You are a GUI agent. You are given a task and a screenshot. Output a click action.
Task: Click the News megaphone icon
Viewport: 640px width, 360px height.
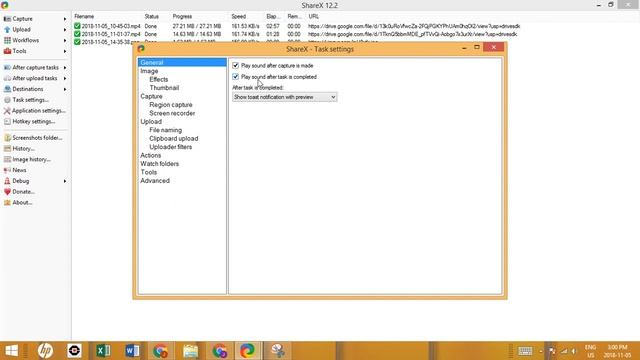pos(7,170)
